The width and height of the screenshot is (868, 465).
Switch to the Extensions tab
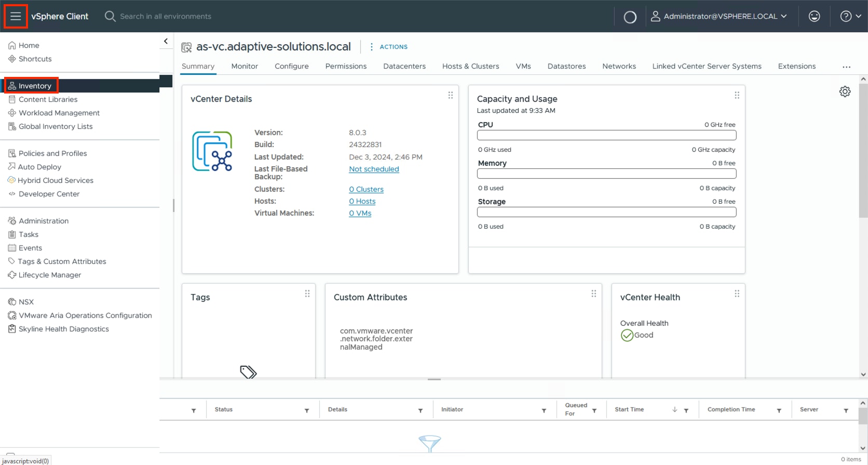click(x=797, y=66)
